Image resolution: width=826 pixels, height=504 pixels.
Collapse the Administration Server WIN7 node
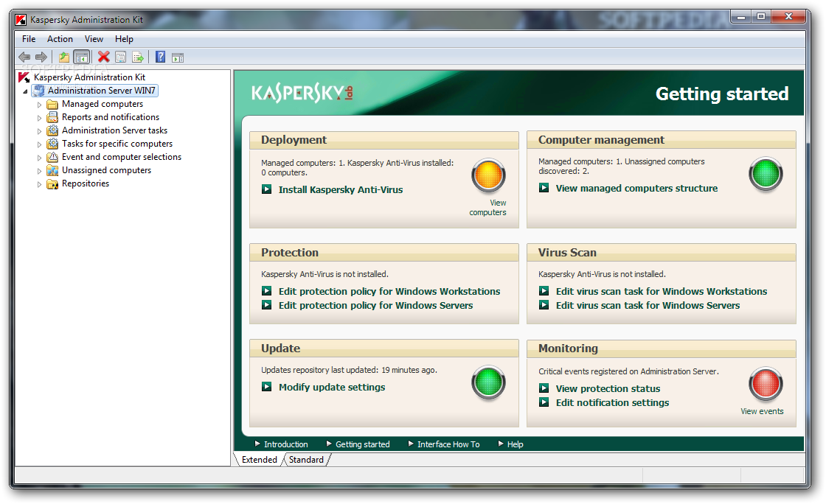pos(25,91)
